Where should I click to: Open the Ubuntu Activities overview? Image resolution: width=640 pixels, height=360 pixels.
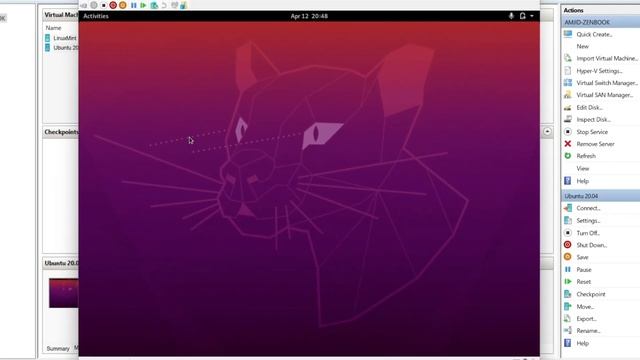(x=96, y=16)
